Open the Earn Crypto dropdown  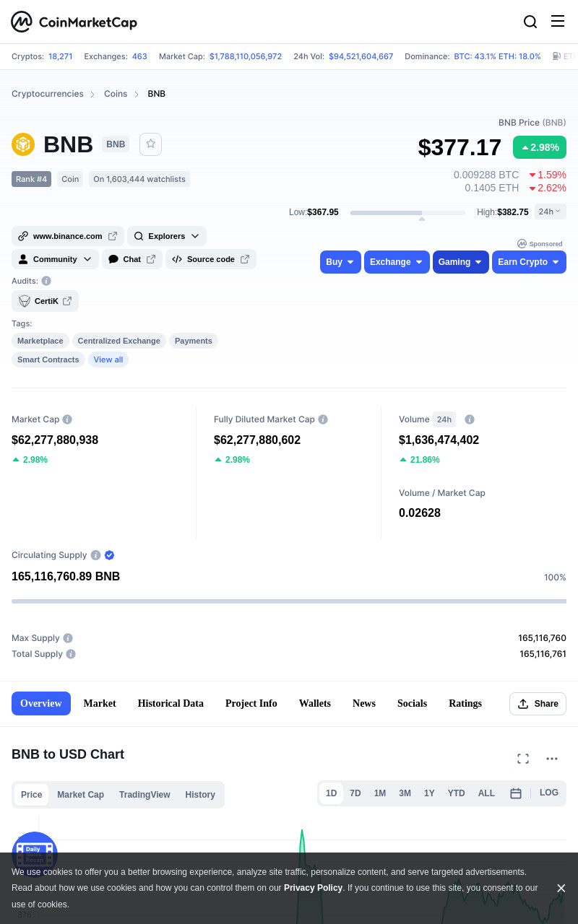click(x=529, y=262)
